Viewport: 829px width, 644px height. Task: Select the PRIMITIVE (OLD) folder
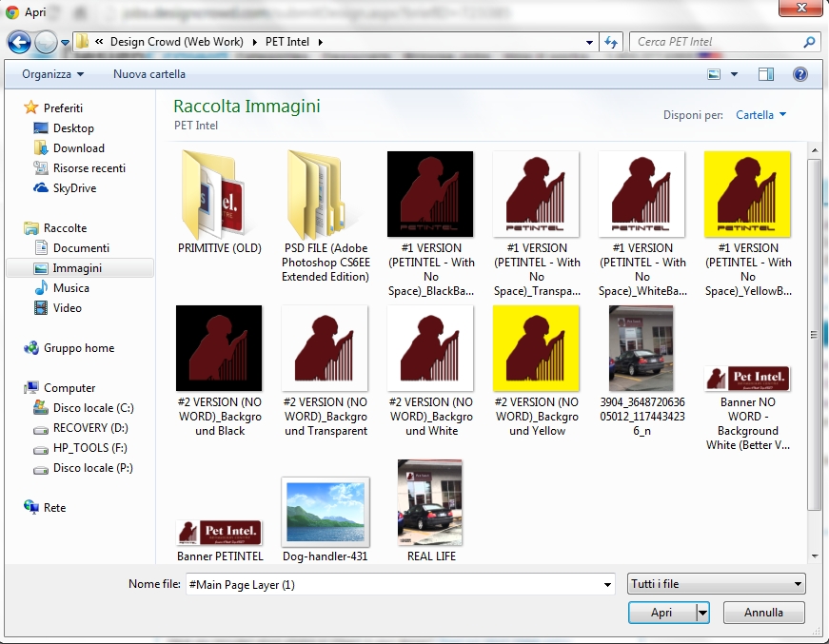[x=220, y=203]
